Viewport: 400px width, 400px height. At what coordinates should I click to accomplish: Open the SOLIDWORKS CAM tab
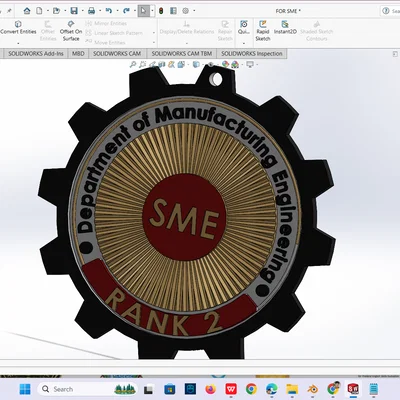(x=117, y=53)
